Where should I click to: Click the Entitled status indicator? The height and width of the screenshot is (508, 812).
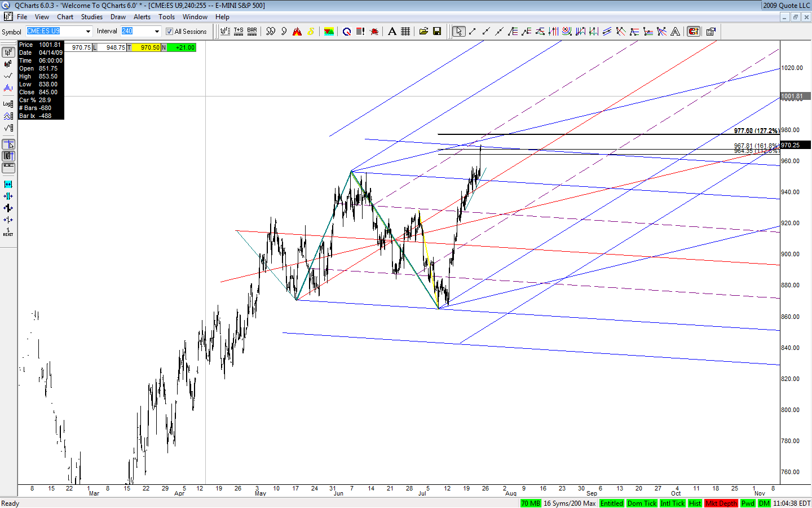pos(612,503)
